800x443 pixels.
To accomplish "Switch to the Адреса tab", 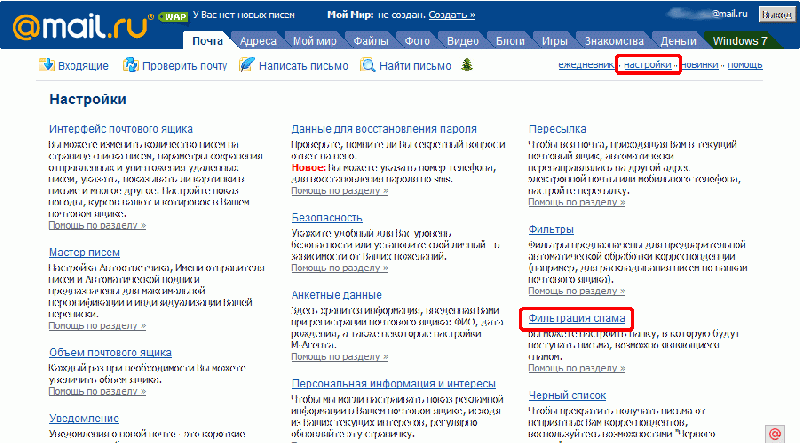I will click(259, 41).
